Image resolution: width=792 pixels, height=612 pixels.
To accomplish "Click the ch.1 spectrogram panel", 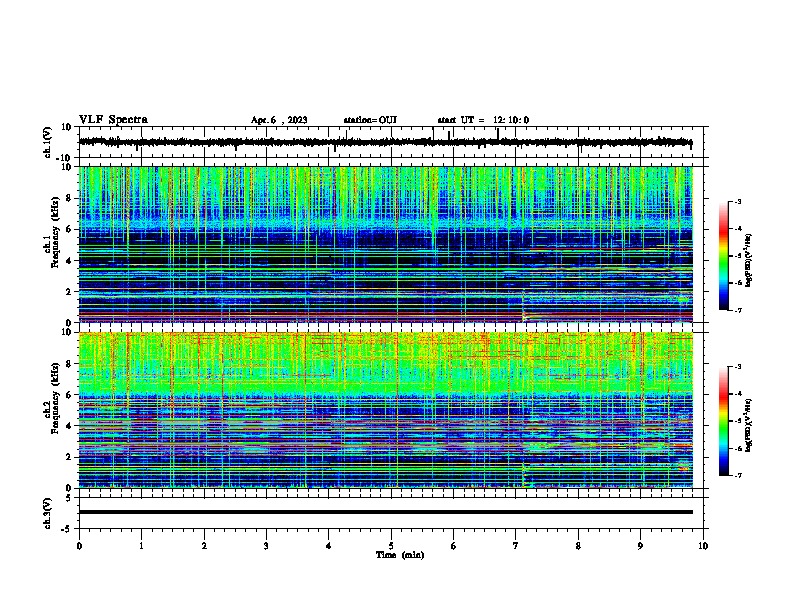I will point(386,244).
